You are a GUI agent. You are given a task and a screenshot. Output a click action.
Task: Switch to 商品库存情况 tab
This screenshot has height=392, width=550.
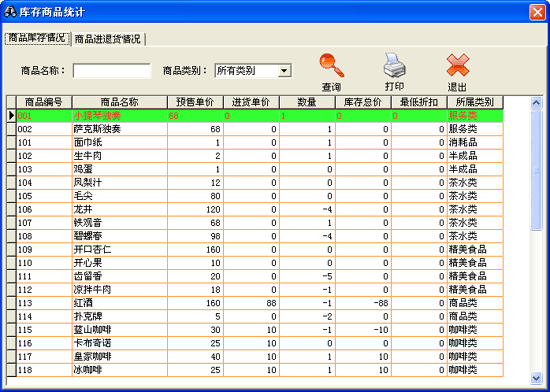[x=37, y=38]
